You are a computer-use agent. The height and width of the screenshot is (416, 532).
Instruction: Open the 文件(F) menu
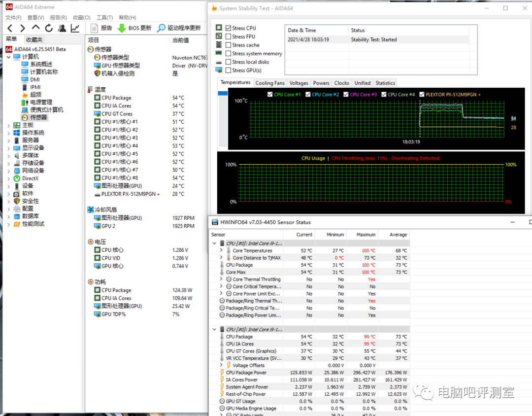(x=13, y=17)
